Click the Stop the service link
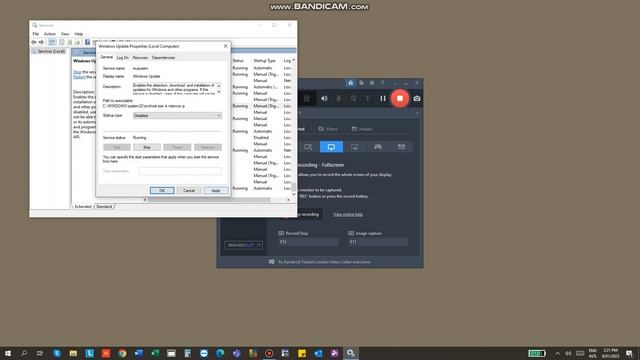The width and height of the screenshot is (640, 360). coord(77,72)
